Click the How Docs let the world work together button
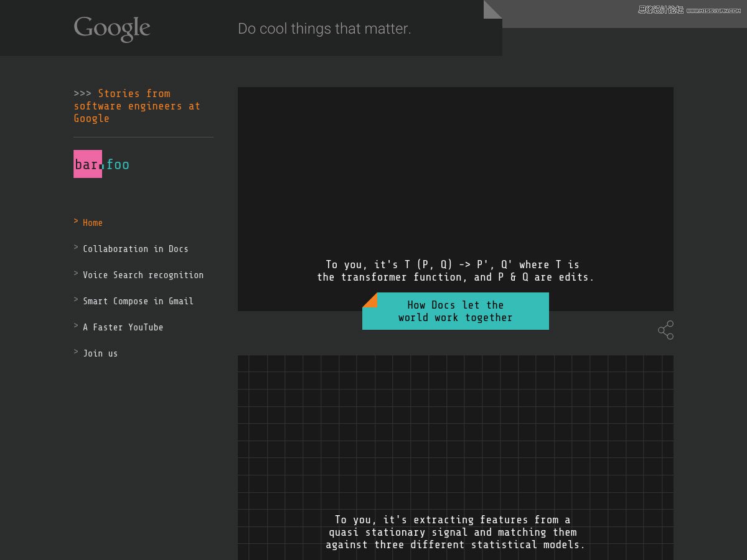This screenshot has width=747, height=560. pyautogui.click(x=456, y=311)
